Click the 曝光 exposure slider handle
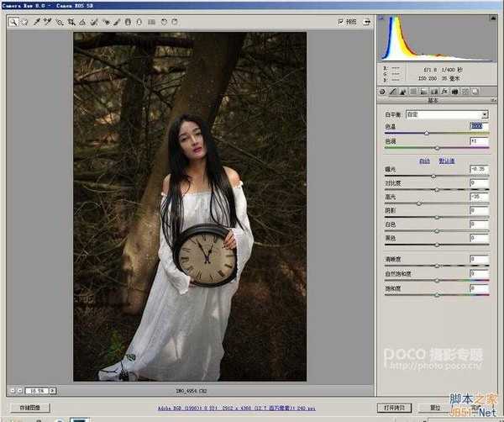This screenshot has height=422, width=504. coord(433,176)
